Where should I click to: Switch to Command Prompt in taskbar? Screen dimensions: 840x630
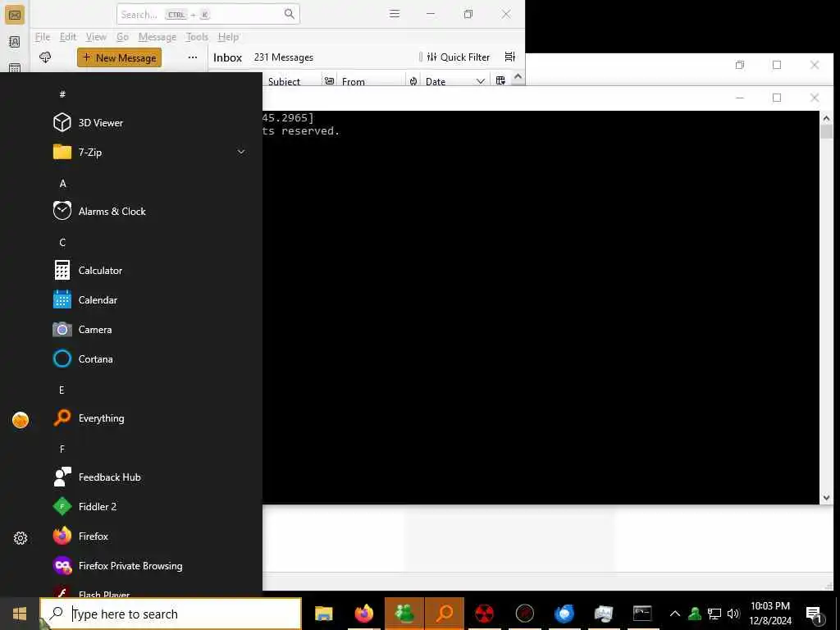coord(642,614)
